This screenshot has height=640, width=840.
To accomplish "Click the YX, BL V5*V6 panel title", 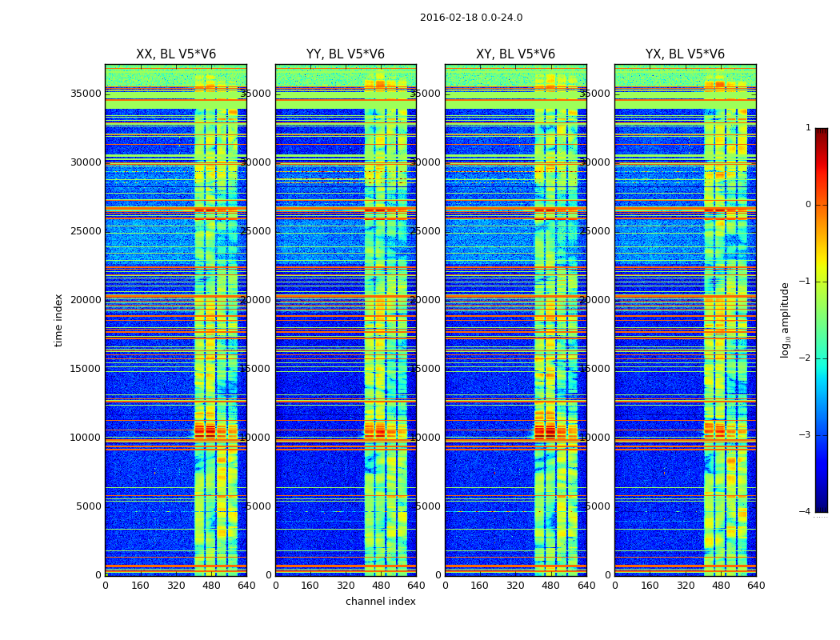I will click(685, 54).
